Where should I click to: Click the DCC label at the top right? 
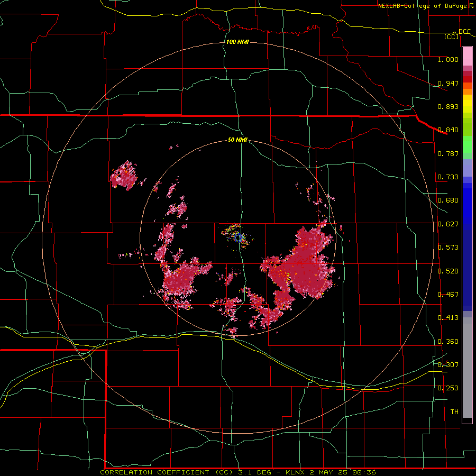point(464,31)
